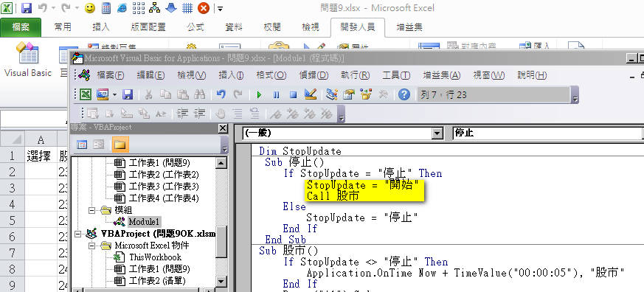
Task: Click Insert UserForm icon in VBA toolbar
Action: click(103, 95)
